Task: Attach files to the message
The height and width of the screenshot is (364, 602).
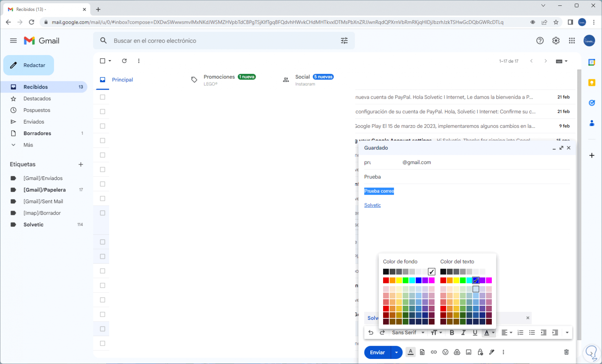Action: [422, 352]
